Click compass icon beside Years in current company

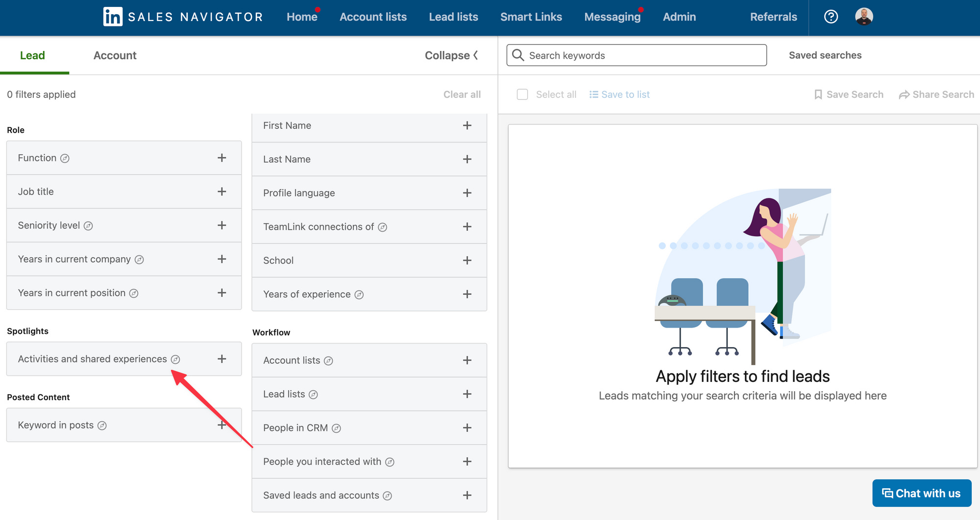[139, 260]
